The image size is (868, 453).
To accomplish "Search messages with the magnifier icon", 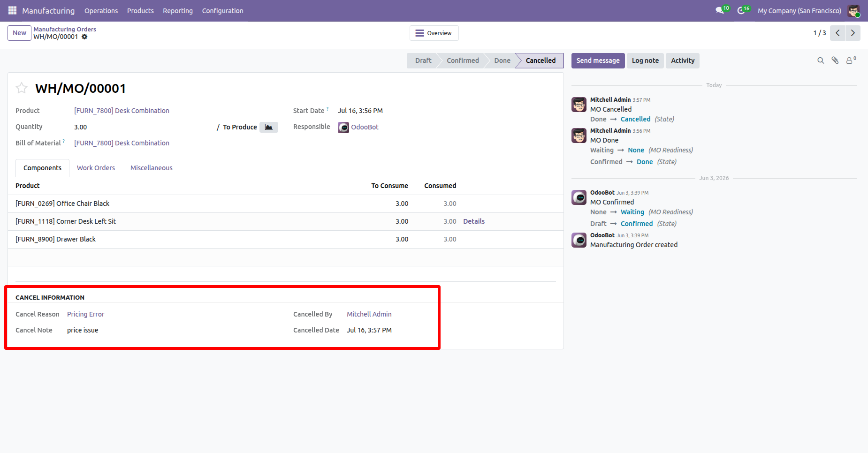I will tap(821, 60).
